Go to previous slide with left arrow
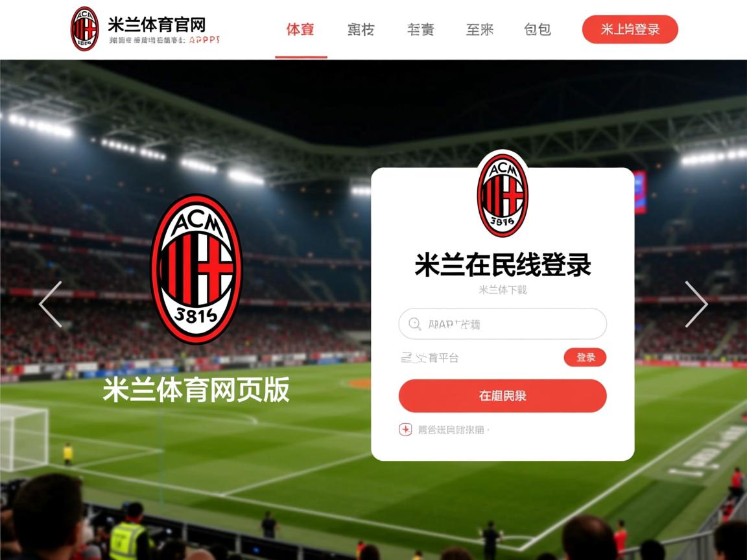747x560 pixels. tap(51, 304)
